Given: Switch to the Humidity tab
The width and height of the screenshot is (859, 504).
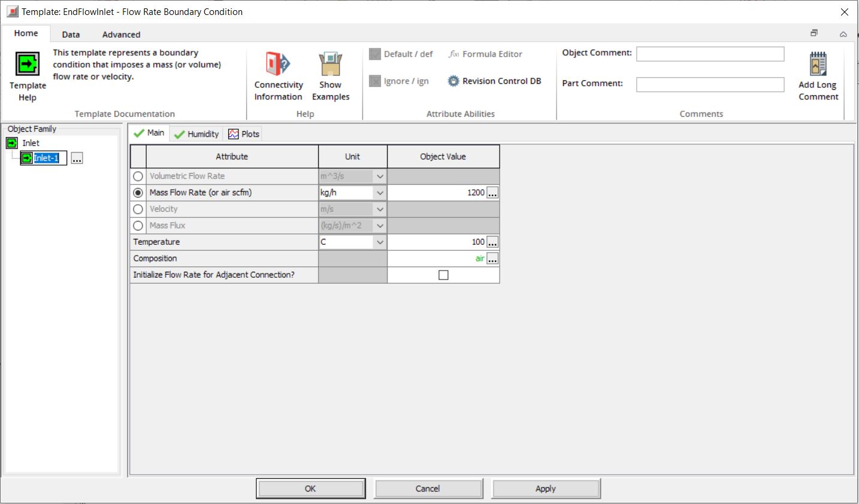Looking at the screenshot, I should (196, 133).
